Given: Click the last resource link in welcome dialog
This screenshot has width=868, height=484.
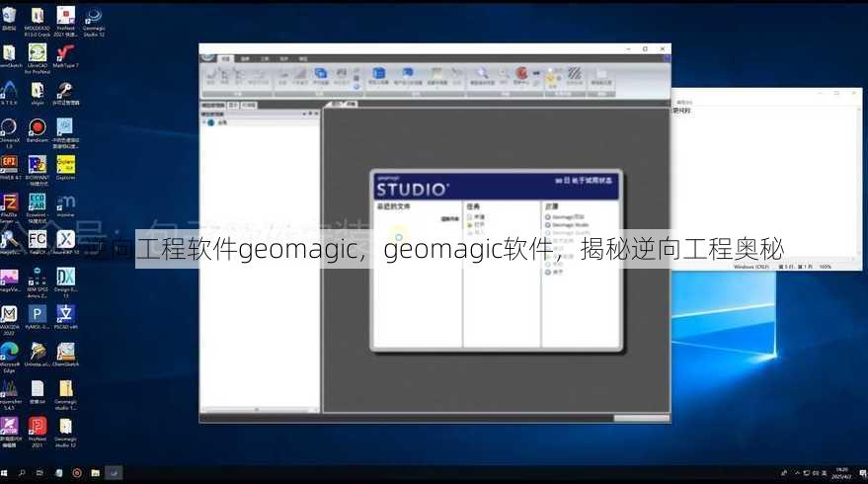Looking at the screenshot, I should pos(554,272).
